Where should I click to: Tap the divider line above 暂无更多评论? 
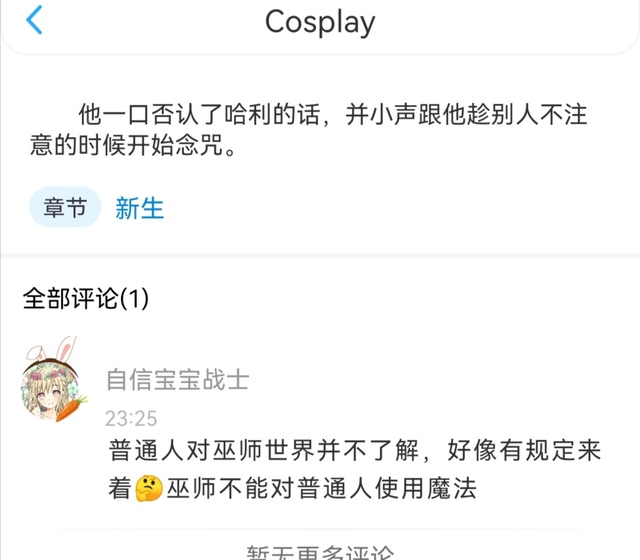[x=320, y=529]
